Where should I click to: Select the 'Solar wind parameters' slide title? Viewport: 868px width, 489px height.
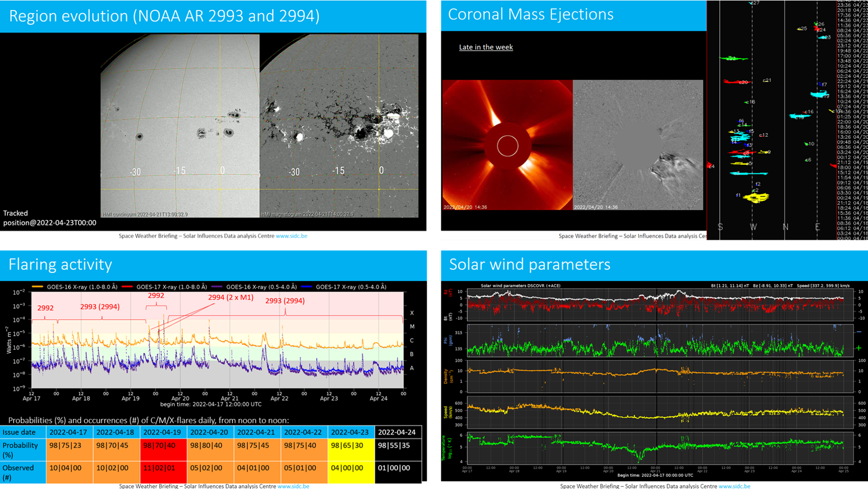point(530,264)
